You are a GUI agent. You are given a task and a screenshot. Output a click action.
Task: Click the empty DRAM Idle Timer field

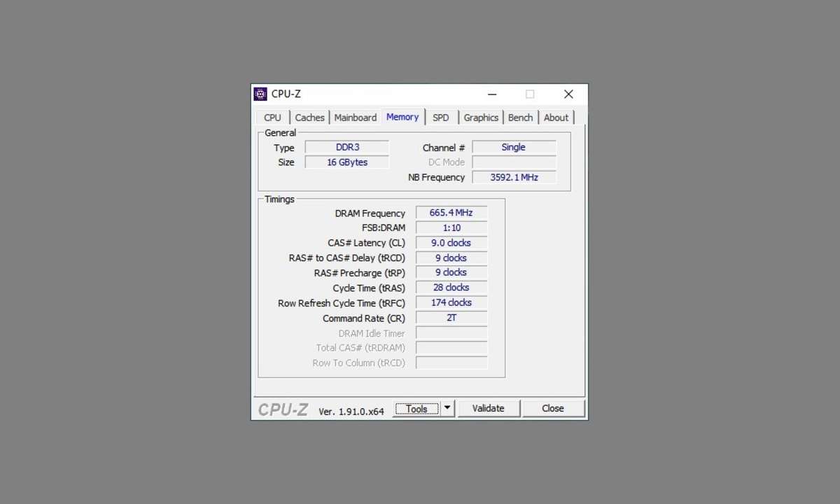pos(451,333)
